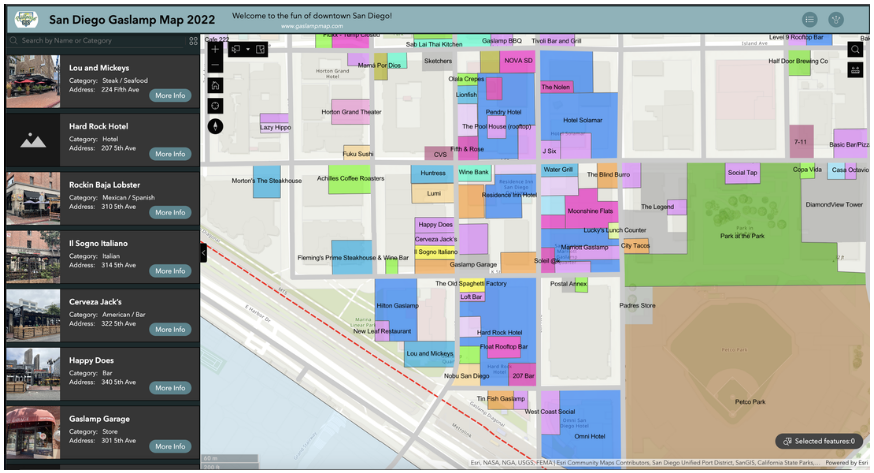Open More Info for Hard Rock Hotel
This screenshot has width=874, height=473.
coord(170,154)
